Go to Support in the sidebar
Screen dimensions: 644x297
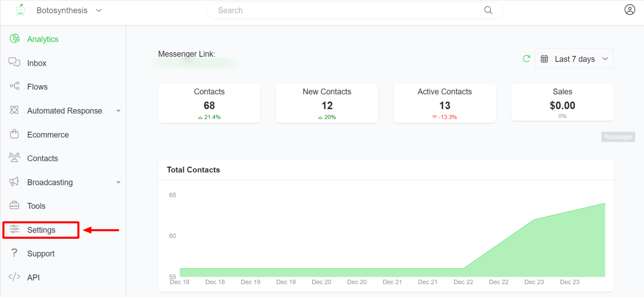click(x=41, y=253)
